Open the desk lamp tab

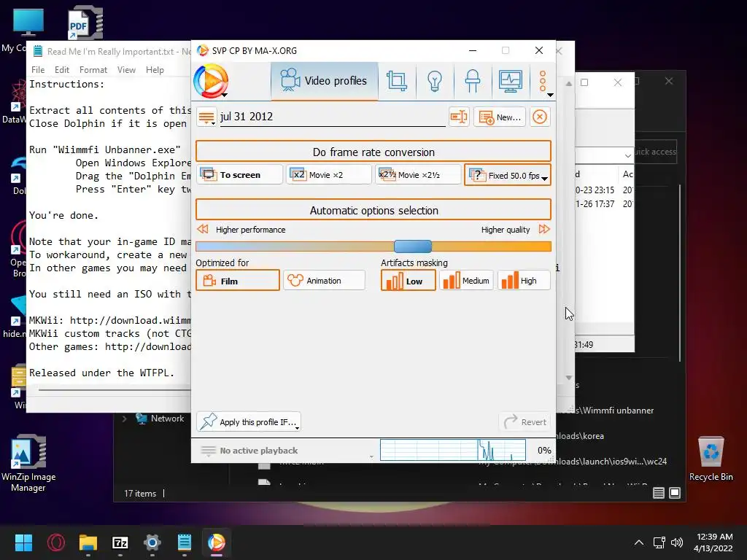pyautogui.click(x=472, y=81)
